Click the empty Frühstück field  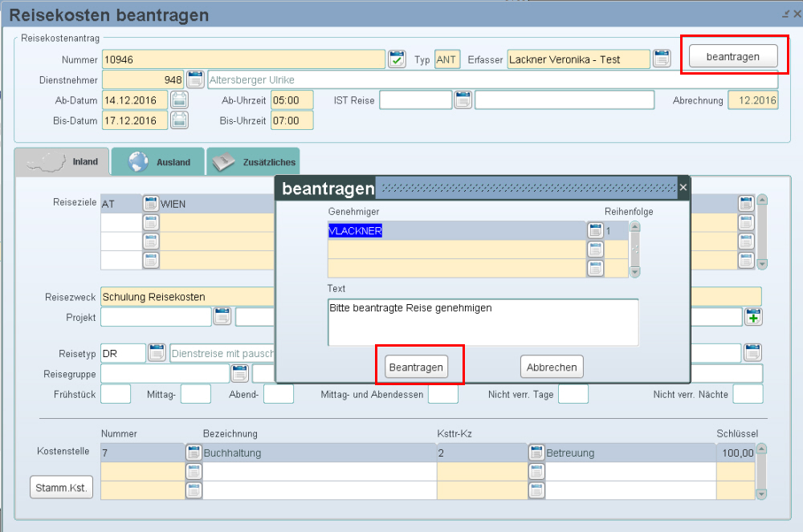[x=116, y=395]
